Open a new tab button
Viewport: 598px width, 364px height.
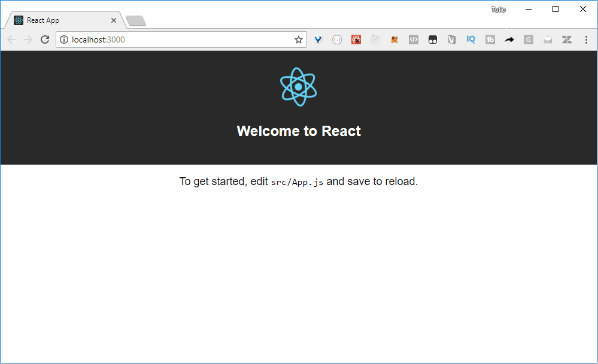point(136,20)
